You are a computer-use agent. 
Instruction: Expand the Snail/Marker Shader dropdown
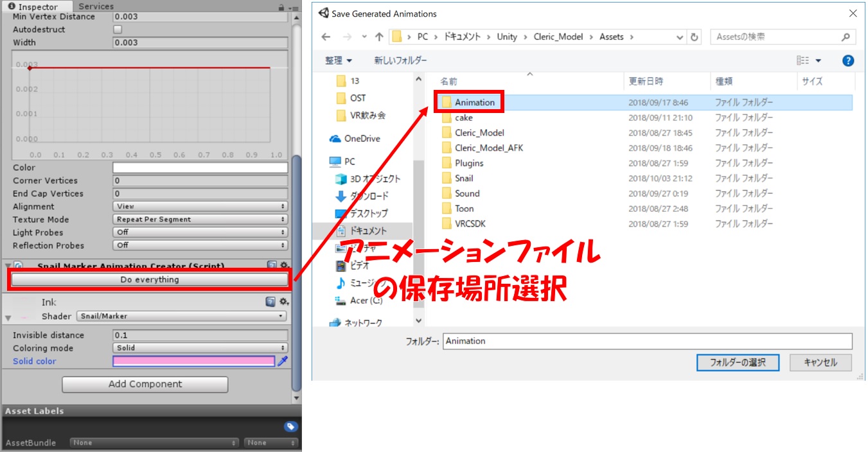pos(181,316)
